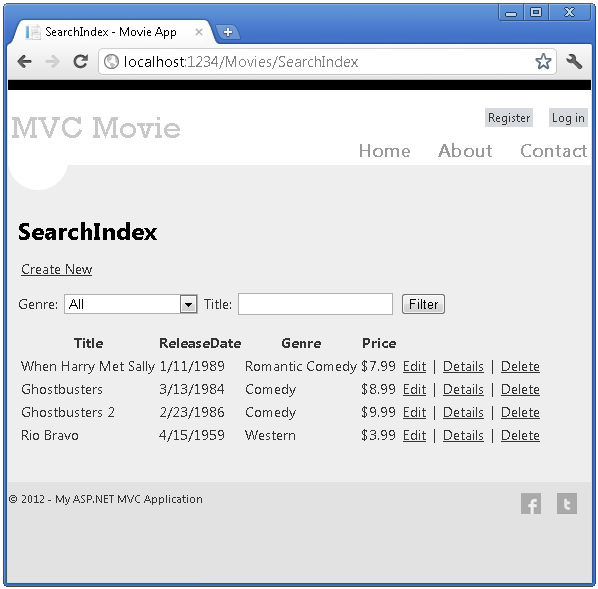Click the '$3.99' price cell

point(378,435)
